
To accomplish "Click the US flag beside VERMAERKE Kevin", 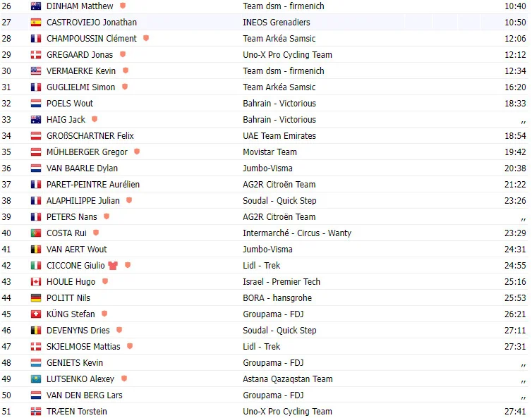I will [x=35, y=71].
